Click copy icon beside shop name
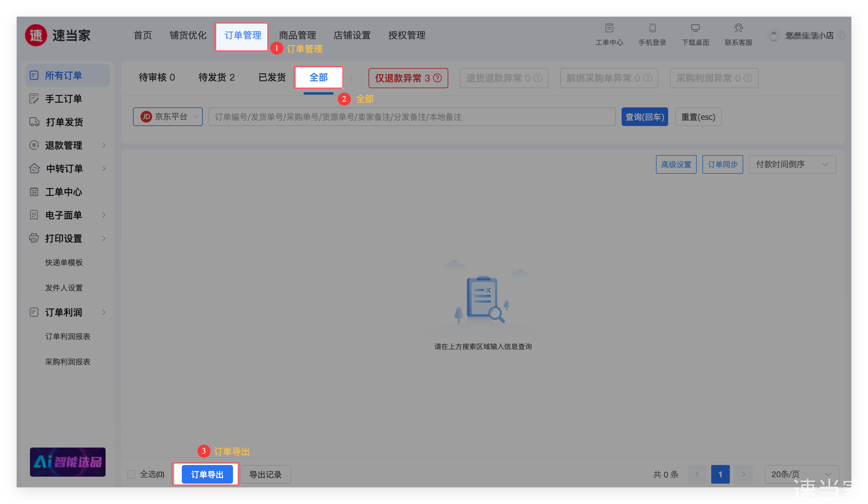The height and width of the screenshot is (504, 868). [842, 36]
